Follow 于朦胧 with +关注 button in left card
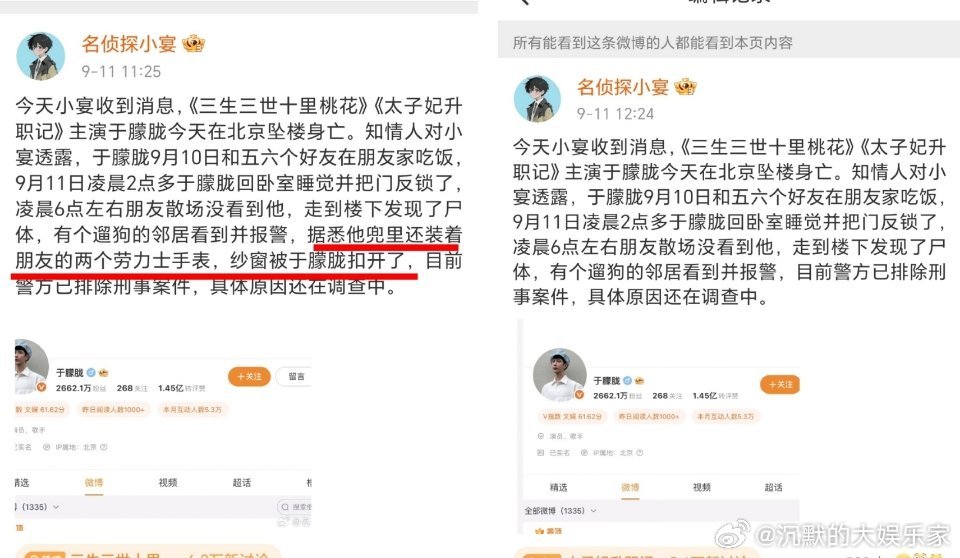The image size is (960, 558). [249, 376]
